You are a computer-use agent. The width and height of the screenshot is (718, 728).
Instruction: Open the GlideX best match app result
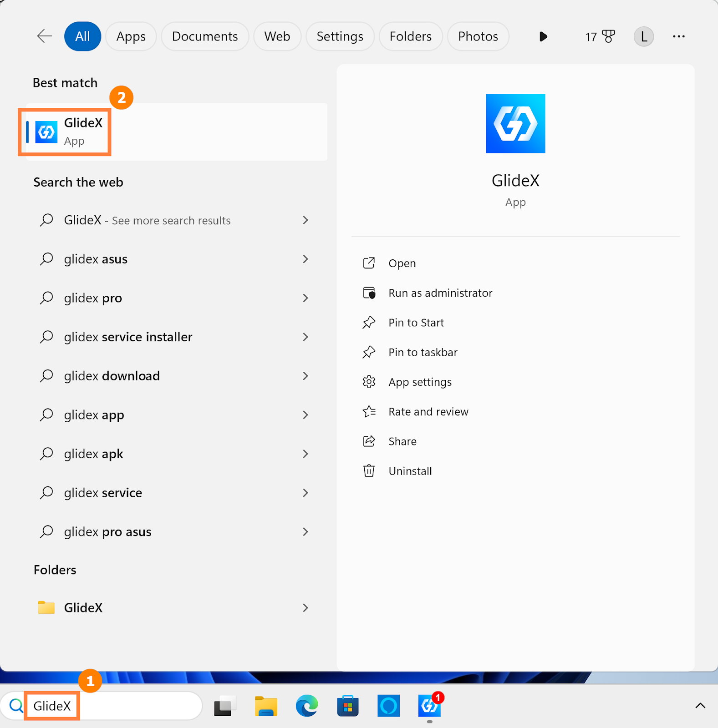tap(177, 132)
